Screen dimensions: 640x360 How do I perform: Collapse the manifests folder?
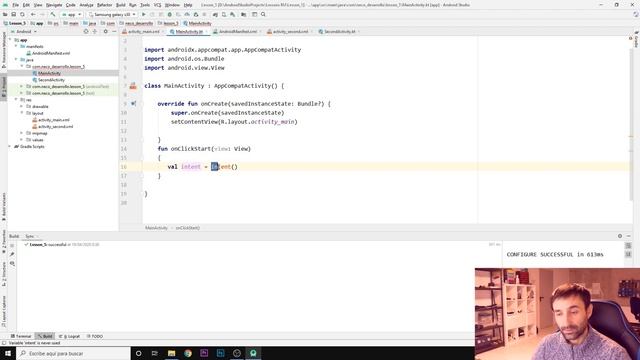[16, 47]
